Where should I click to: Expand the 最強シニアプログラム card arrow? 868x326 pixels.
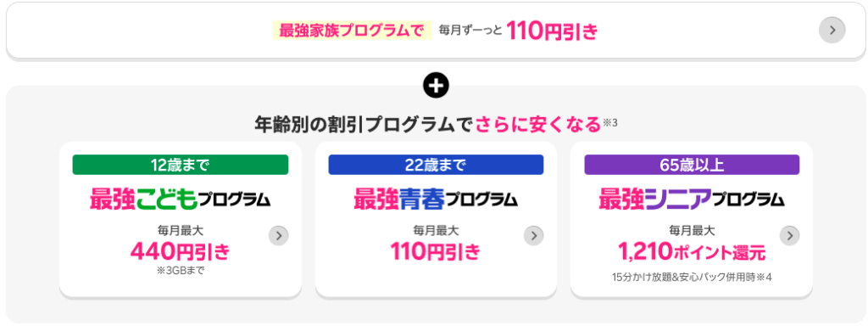point(789,236)
